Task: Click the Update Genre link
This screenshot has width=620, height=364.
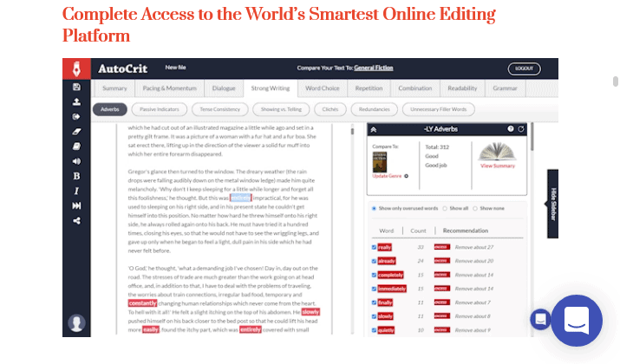Action: [387, 176]
